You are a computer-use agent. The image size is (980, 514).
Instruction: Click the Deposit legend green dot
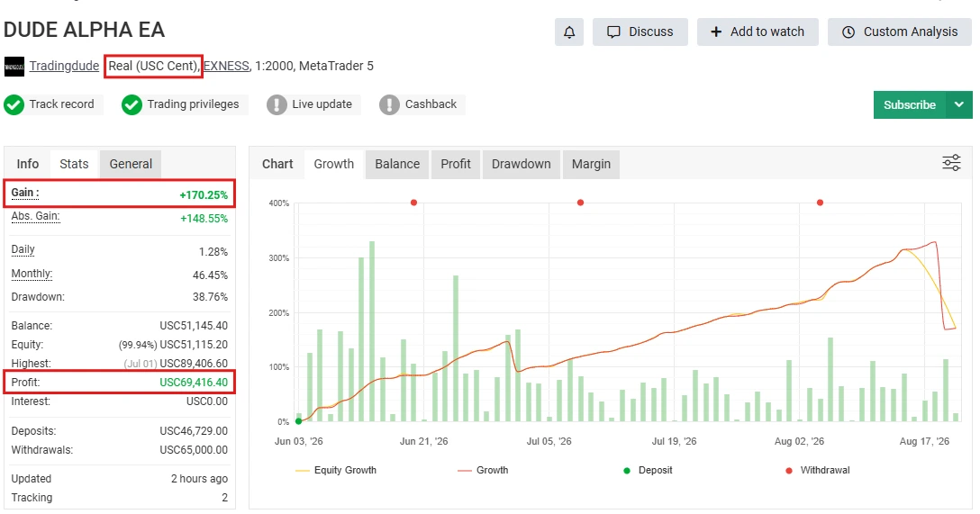coord(627,471)
